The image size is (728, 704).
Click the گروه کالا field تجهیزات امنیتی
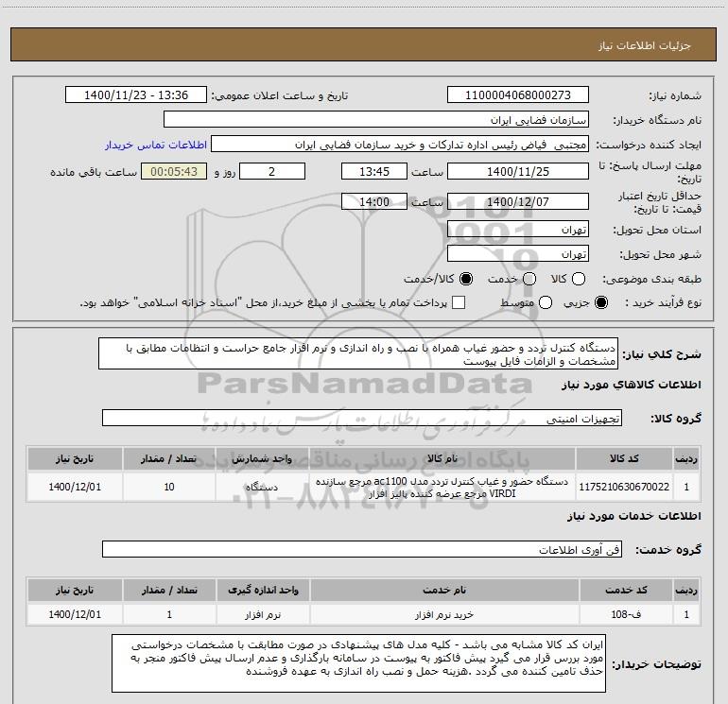click(362, 418)
